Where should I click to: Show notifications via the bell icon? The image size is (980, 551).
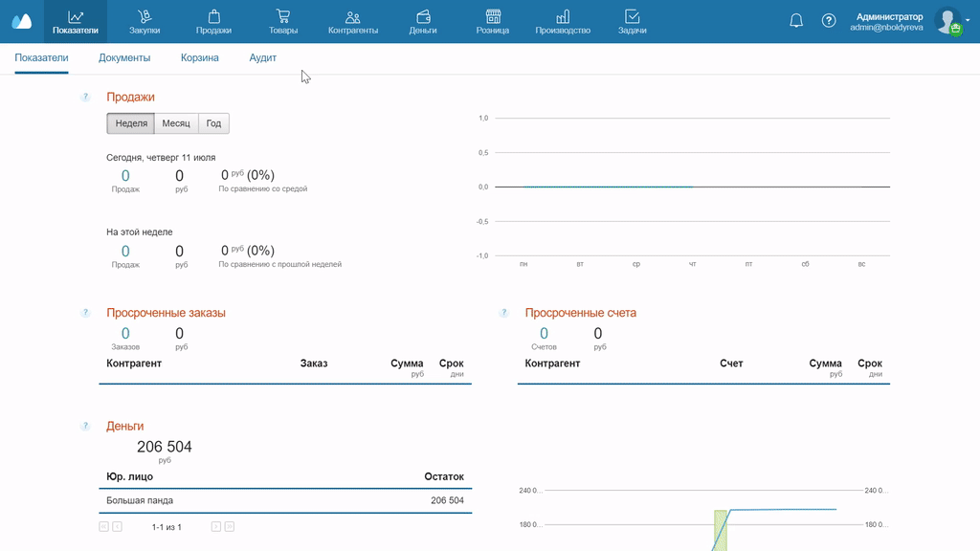[x=796, y=21]
